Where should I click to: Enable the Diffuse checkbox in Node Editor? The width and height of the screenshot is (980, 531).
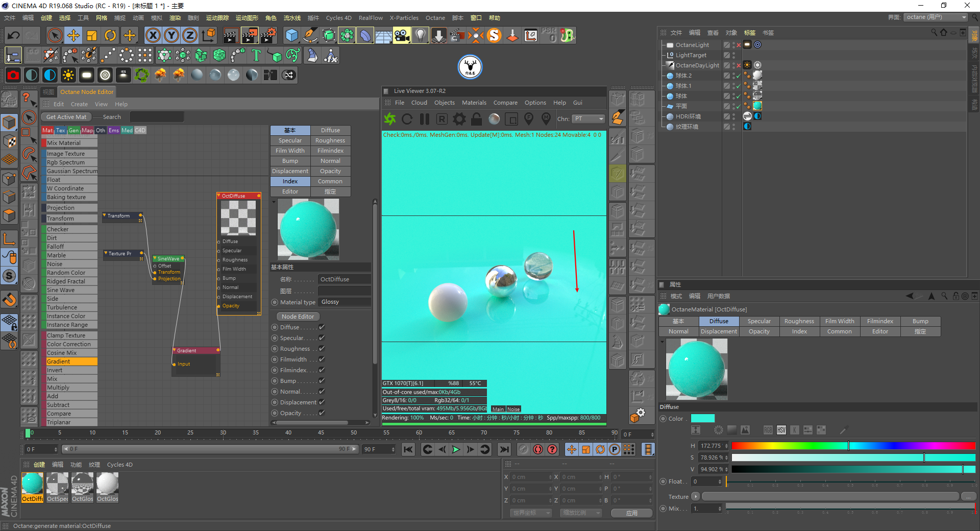[322, 327]
